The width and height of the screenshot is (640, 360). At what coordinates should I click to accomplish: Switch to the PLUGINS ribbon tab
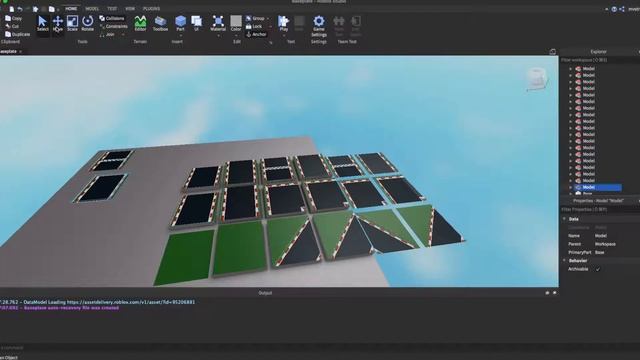(x=151, y=9)
